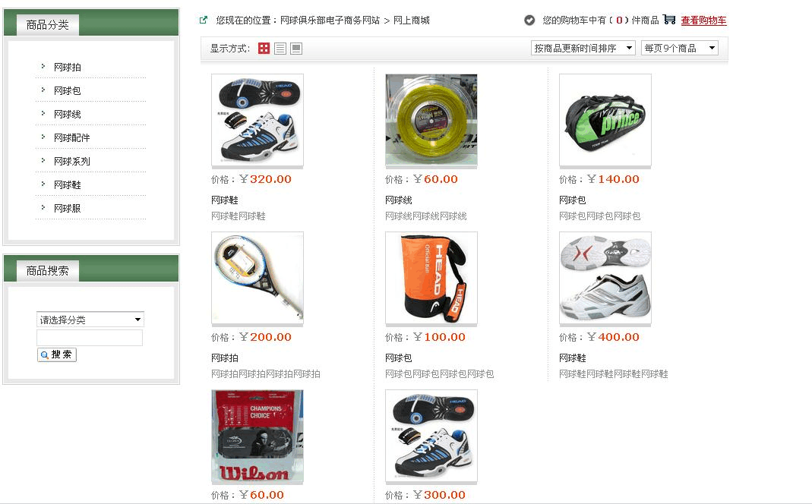Open the orange HEAD bag thumbnail
Image resolution: width=812 pixels, height=504 pixels.
(x=431, y=278)
